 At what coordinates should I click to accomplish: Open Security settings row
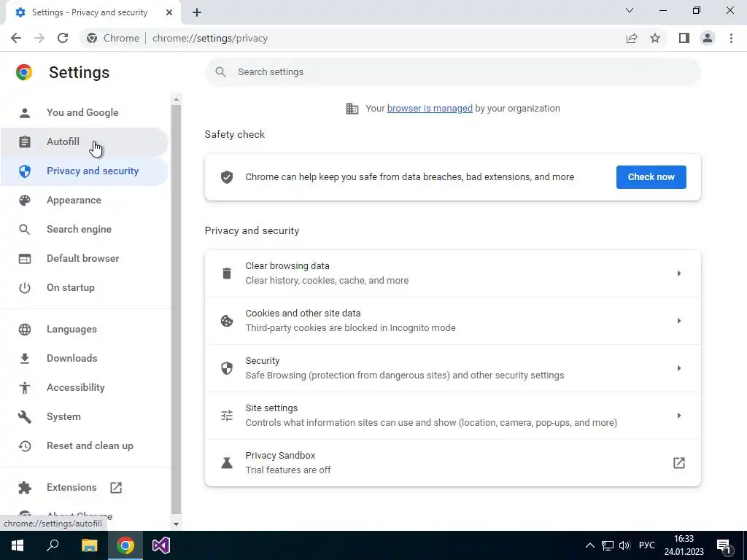coord(452,368)
